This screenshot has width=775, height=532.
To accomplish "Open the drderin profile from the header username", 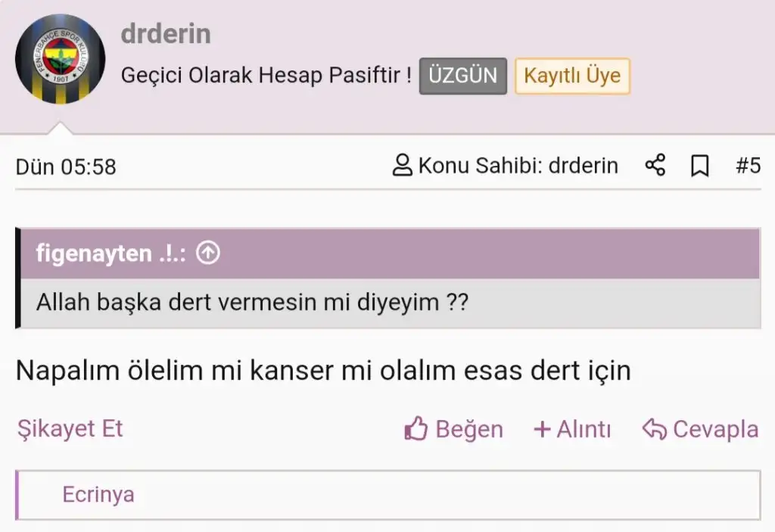I will pos(166,34).
